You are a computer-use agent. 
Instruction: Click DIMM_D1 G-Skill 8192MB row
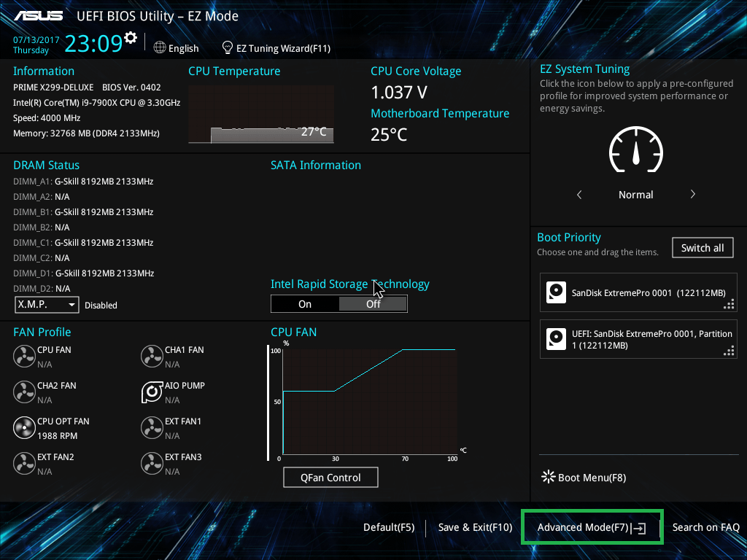pos(83,273)
